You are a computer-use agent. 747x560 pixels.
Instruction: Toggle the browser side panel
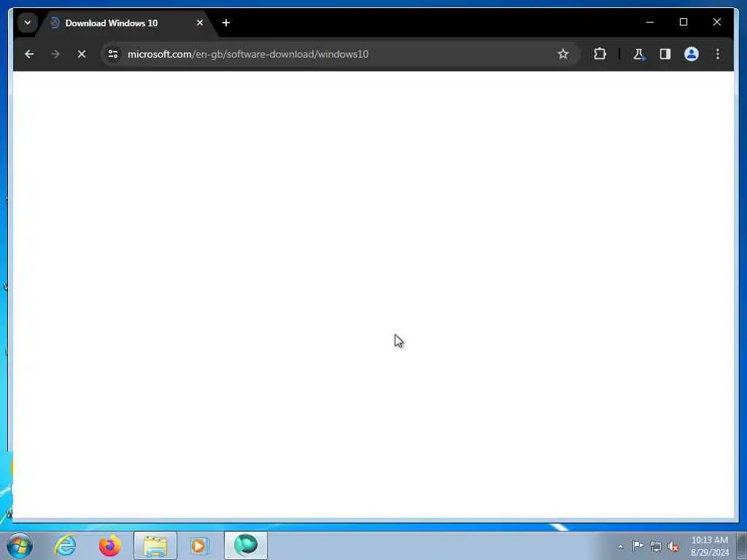[665, 54]
